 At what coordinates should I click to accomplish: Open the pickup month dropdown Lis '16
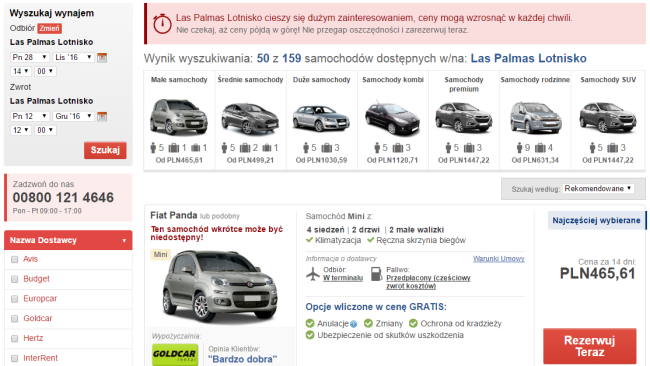(x=73, y=57)
